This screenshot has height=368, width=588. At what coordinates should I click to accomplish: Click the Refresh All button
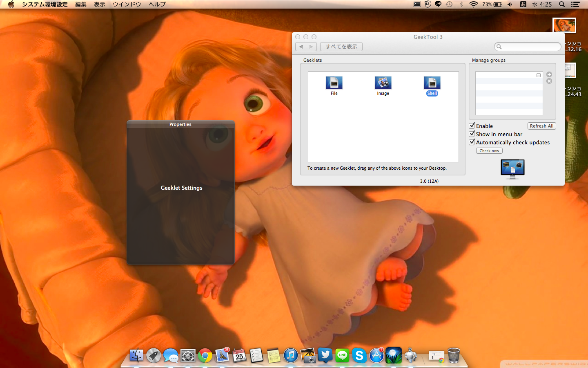click(x=541, y=126)
